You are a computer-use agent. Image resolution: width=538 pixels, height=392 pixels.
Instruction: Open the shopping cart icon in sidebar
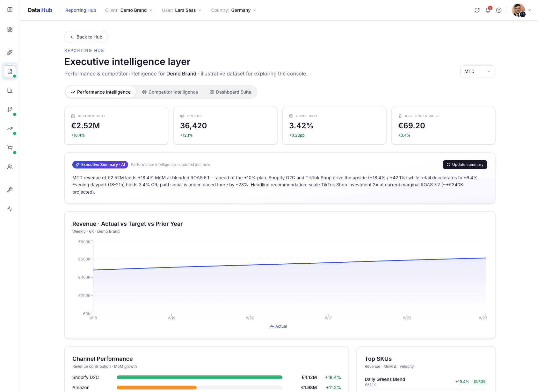coord(10,148)
